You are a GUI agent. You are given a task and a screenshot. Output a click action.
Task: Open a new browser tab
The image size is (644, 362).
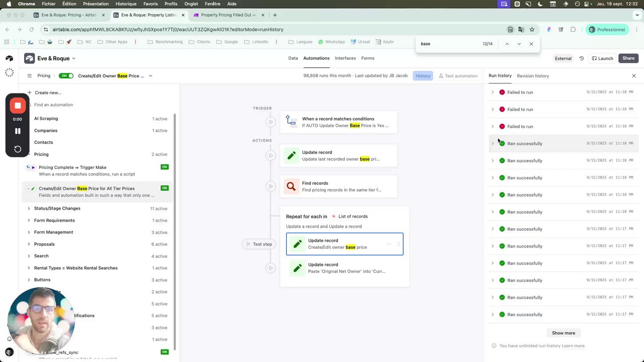tap(275, 15)
